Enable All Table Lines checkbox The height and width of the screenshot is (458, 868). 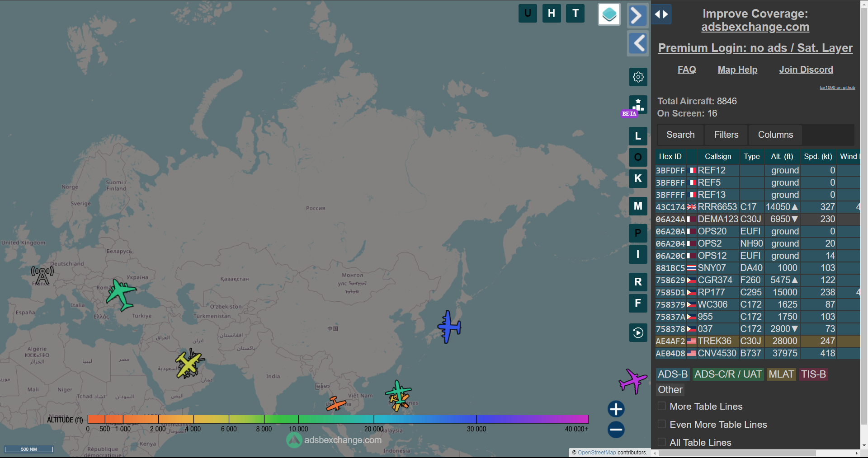coord(662,442)
